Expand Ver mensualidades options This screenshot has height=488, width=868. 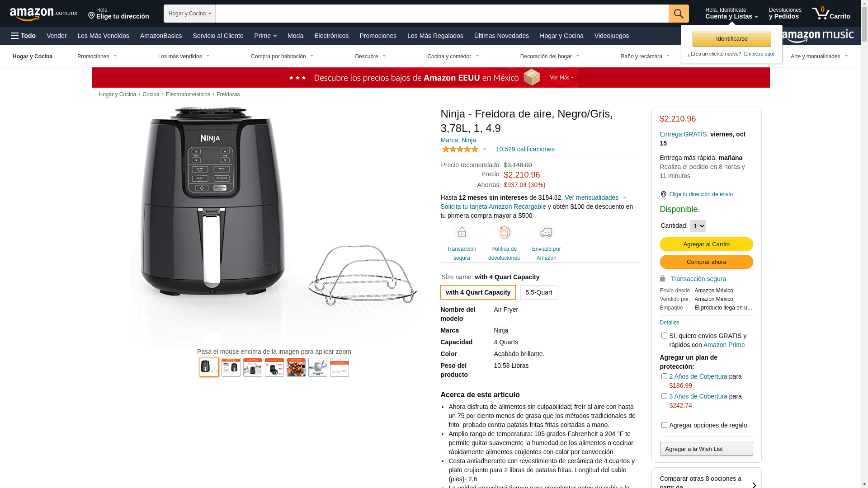595,197
